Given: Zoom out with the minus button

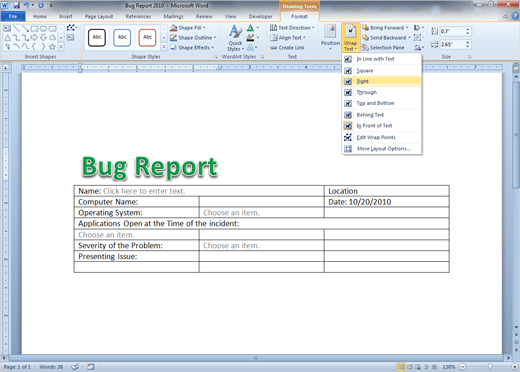Looking at the screenshot, I should (x=462, y=367).
